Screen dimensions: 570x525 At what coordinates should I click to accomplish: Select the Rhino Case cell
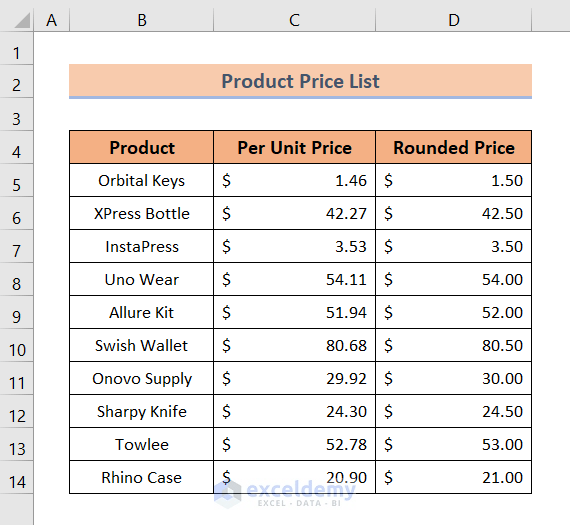[141, 477]
